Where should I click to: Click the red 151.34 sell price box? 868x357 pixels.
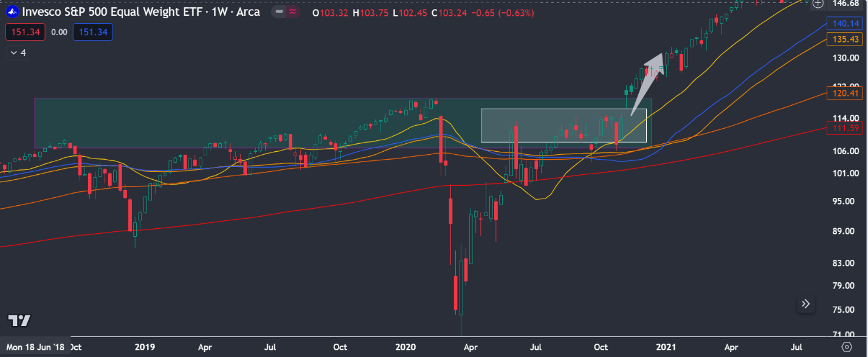pos(26,32)
